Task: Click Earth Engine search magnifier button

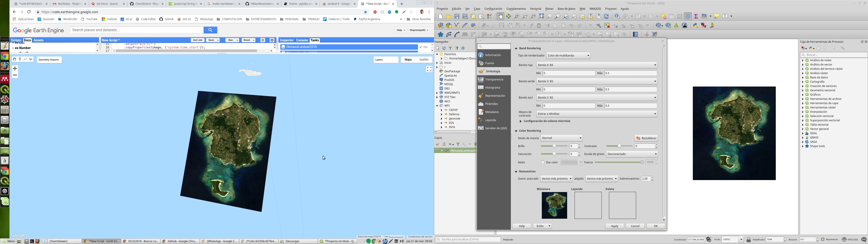Action: pyautogui.click(x=210, y=30)
